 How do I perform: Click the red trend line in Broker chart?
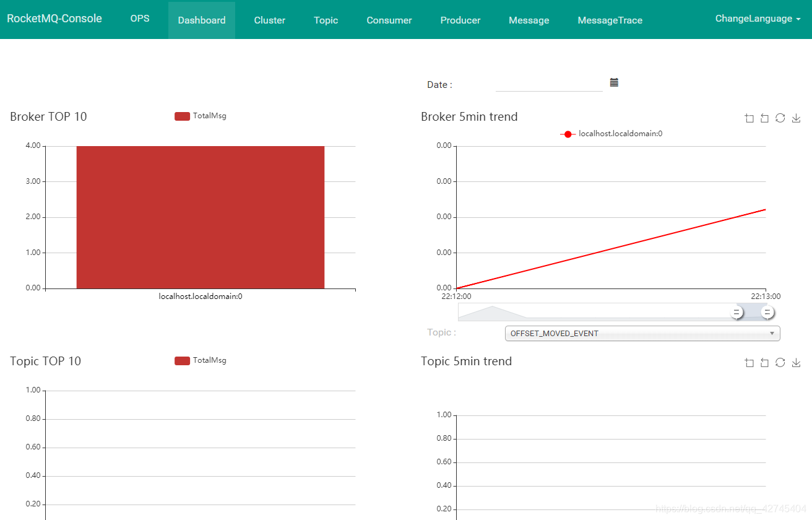tap(611, 249)
